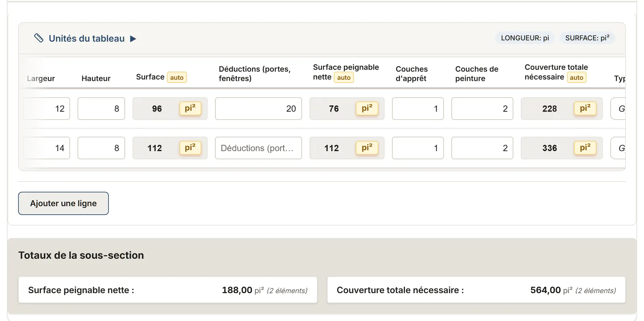
Task: Click the Surface peignable nette : total label
Action: tap(81, 290)
